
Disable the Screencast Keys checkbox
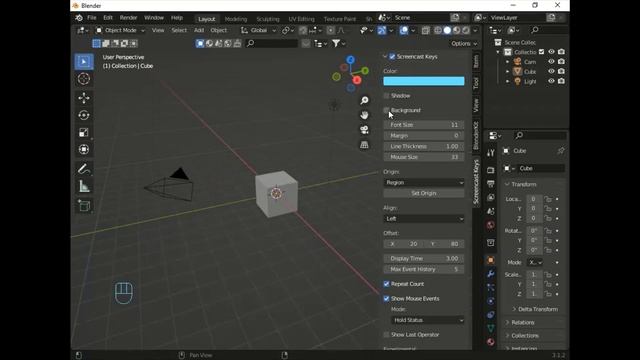tap(392, 57)
